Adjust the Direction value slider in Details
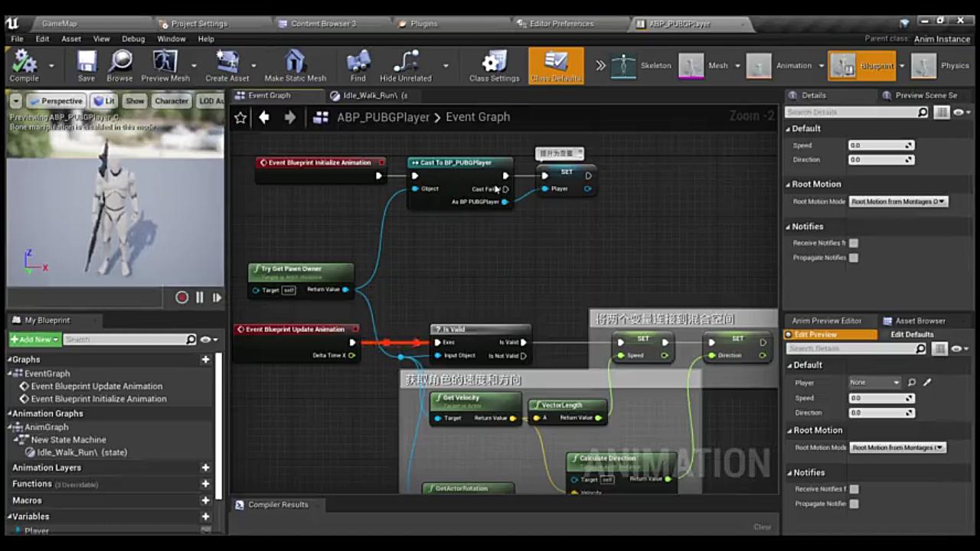This screenshot has width=980, height=551. click(x=881, y=160)
